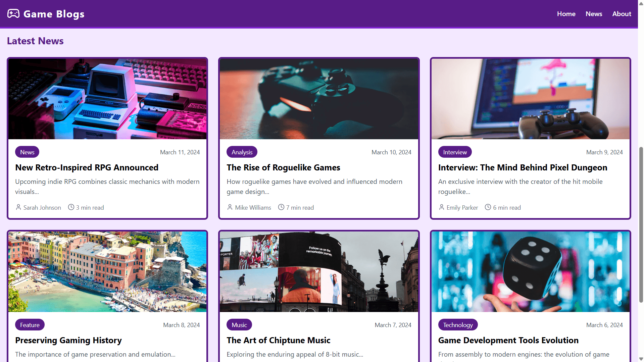
Task: Click the black dice thumbnail image
Action: [530, 272]
